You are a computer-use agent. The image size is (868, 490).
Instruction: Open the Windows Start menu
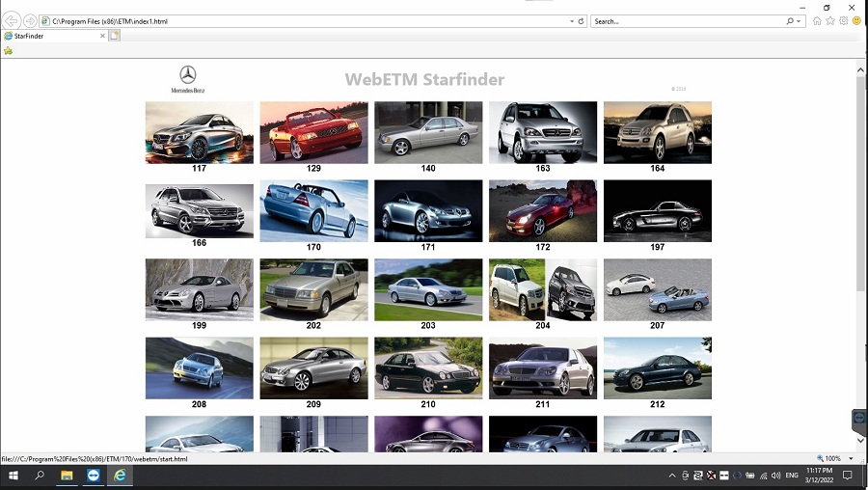(14, 476)
